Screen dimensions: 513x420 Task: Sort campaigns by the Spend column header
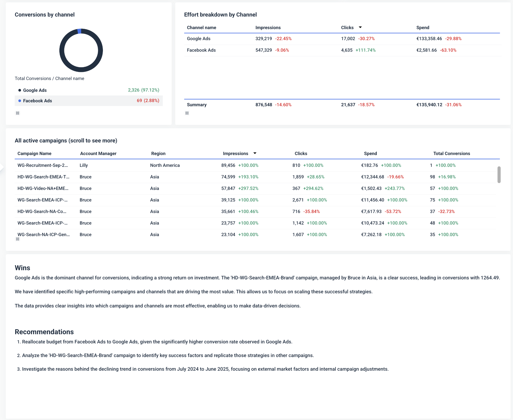[370, 153]
